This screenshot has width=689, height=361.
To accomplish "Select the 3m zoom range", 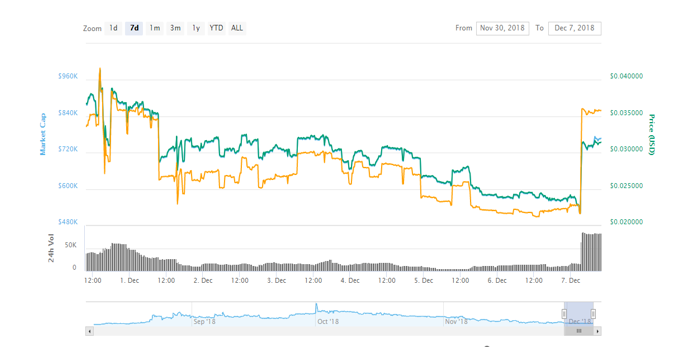I will tap(175, 28).
